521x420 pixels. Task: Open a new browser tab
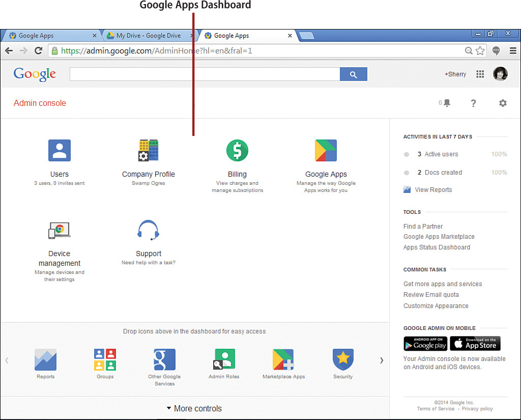tap(306, 36)
